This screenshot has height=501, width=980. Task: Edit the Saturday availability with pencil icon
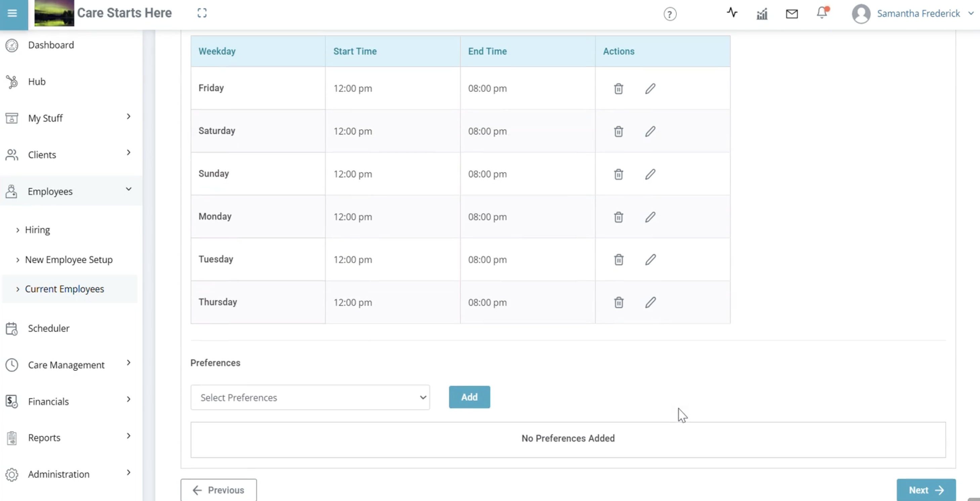coord(650,131)
